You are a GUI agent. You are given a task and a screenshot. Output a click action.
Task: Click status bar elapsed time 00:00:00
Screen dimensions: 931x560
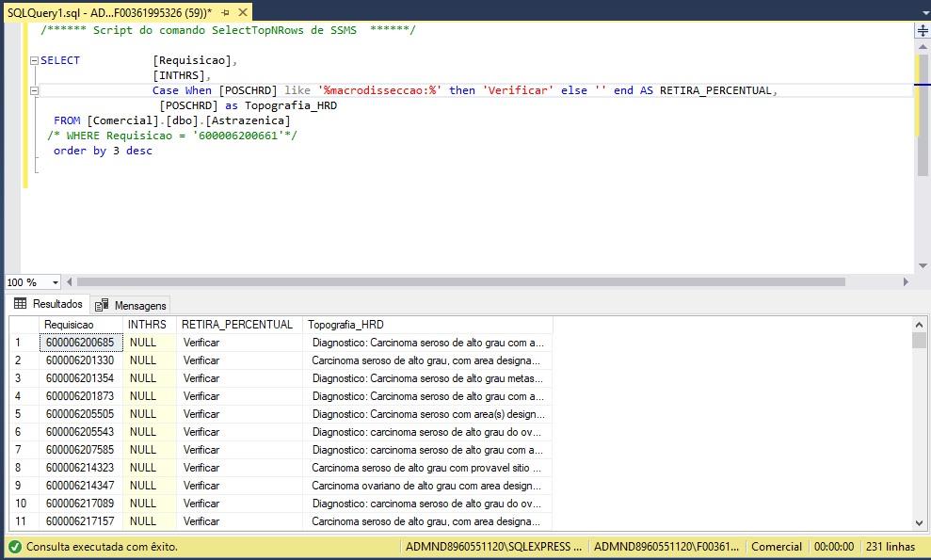click(x=834, y=547)
